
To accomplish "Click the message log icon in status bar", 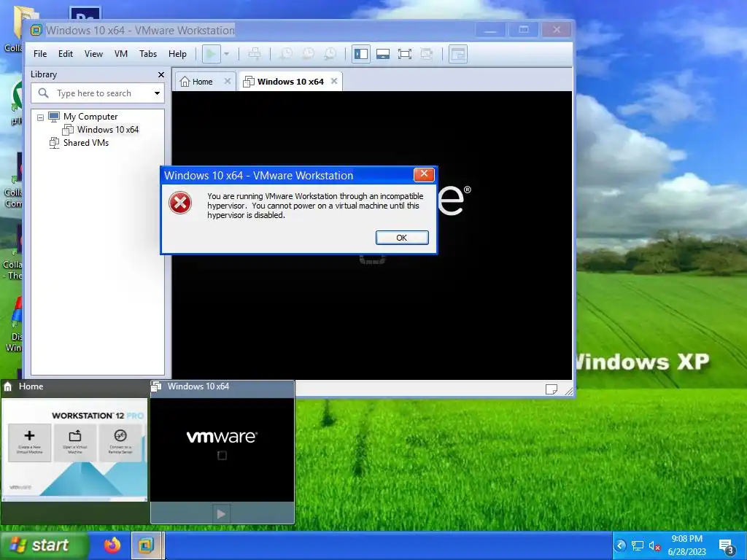I will click(551, 389).
